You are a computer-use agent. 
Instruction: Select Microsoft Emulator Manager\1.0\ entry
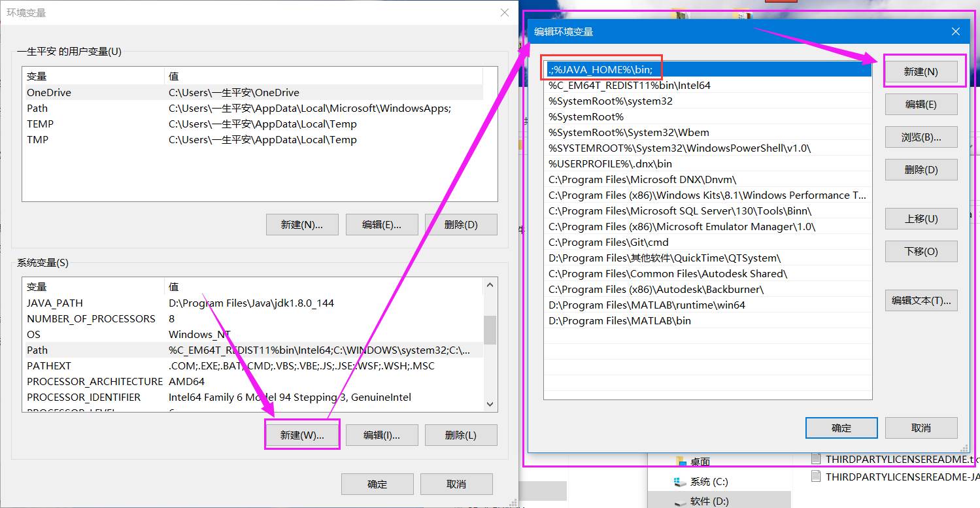coord(708,226)
